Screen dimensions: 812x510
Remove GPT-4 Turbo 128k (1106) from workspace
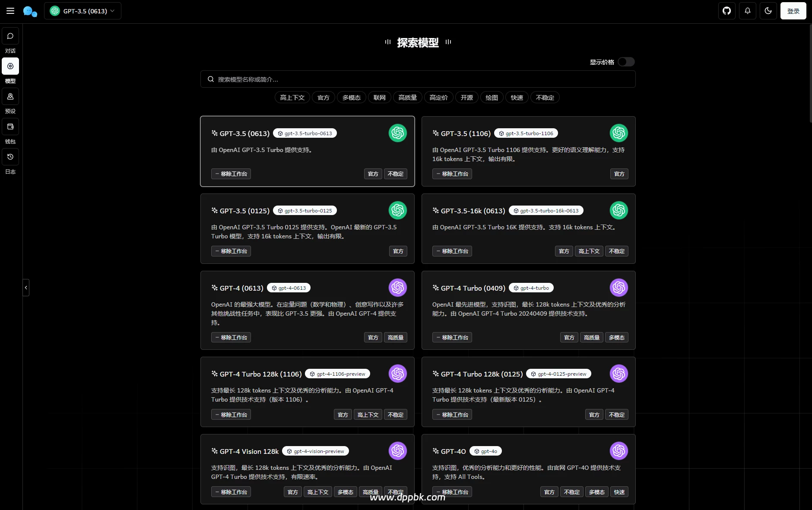[x=231, y=415]
